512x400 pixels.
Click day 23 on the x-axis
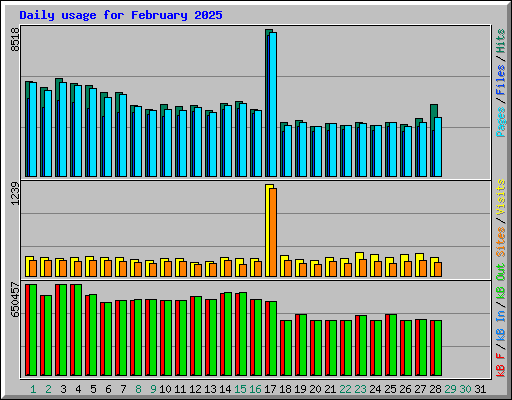pyautogui.click(x=360, y=389)
